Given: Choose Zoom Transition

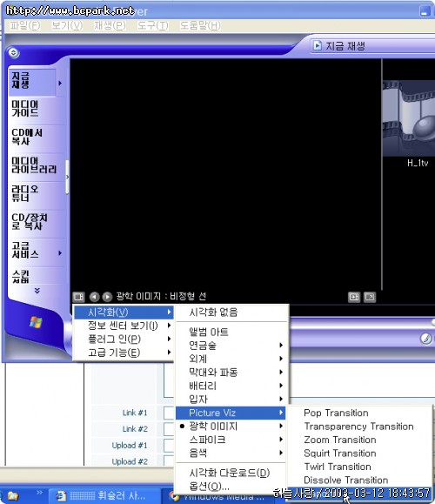Looking at the screenshot, I should click(x=359, y=440).
